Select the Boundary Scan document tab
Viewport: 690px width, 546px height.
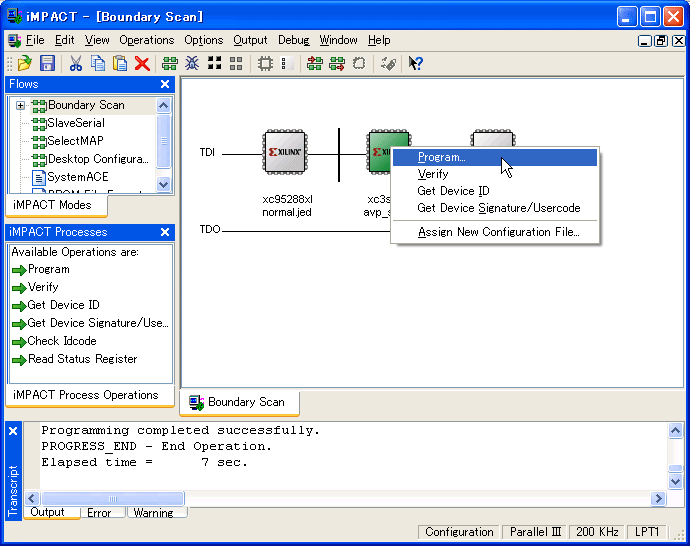[240, 402]
